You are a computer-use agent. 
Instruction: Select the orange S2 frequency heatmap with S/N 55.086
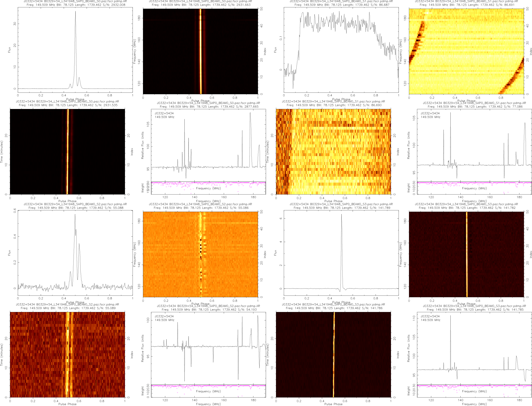point(200,254)
